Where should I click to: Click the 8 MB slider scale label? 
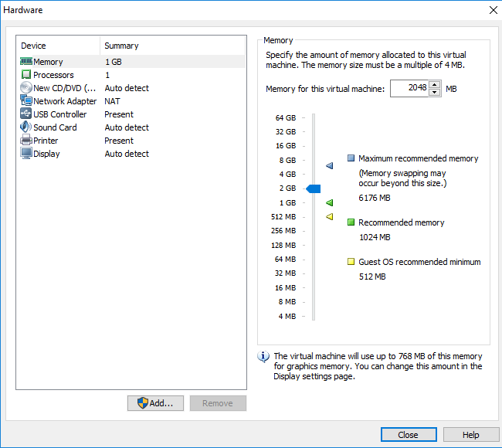pos(287,302)
